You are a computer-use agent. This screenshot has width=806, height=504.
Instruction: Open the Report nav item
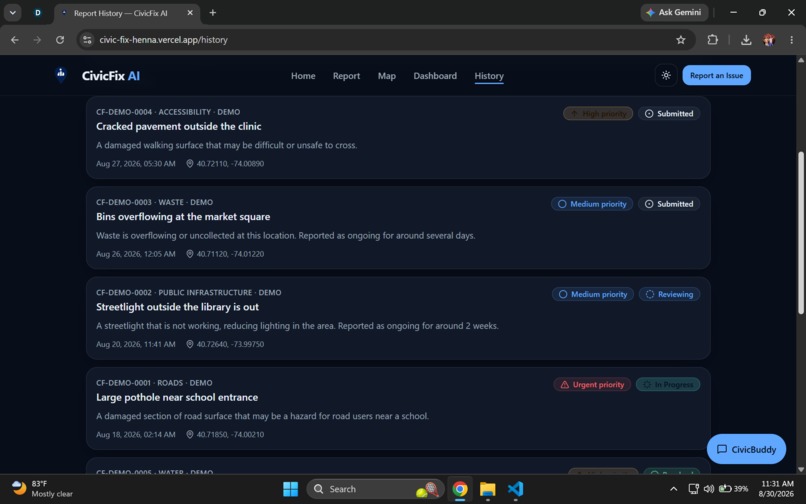(346, 76)
